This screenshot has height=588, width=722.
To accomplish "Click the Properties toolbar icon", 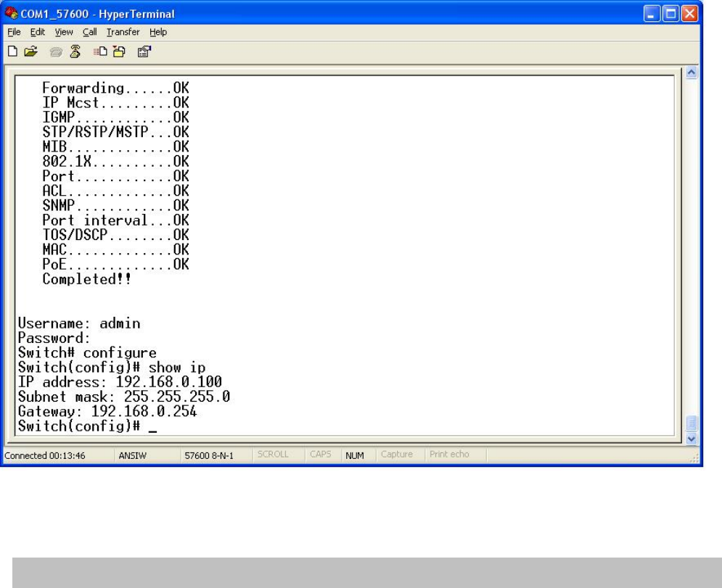I will 144,51.
